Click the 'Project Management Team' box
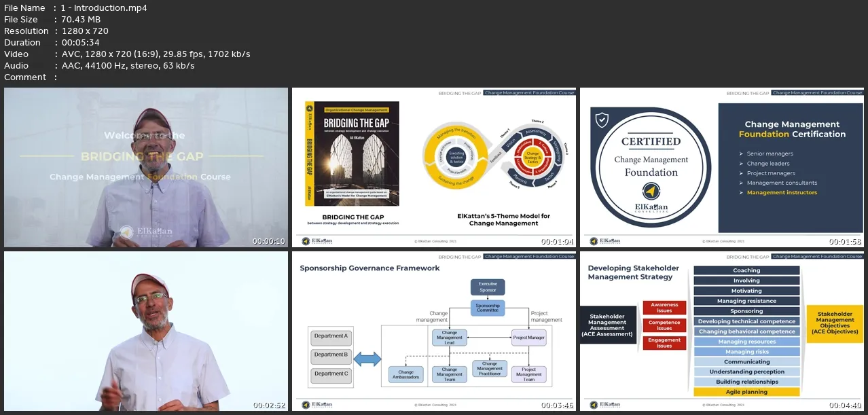The width and height of the screenshot is (868, 415). 528,374
